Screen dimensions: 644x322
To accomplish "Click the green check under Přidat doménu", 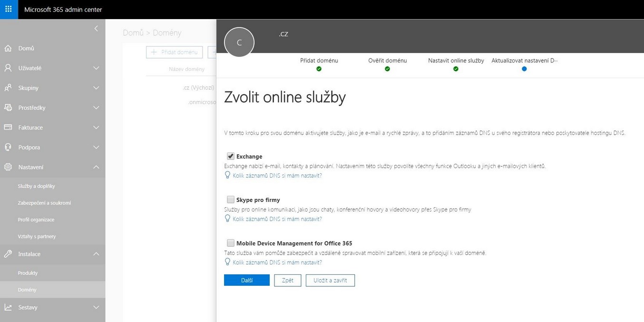I will (319, 69).
